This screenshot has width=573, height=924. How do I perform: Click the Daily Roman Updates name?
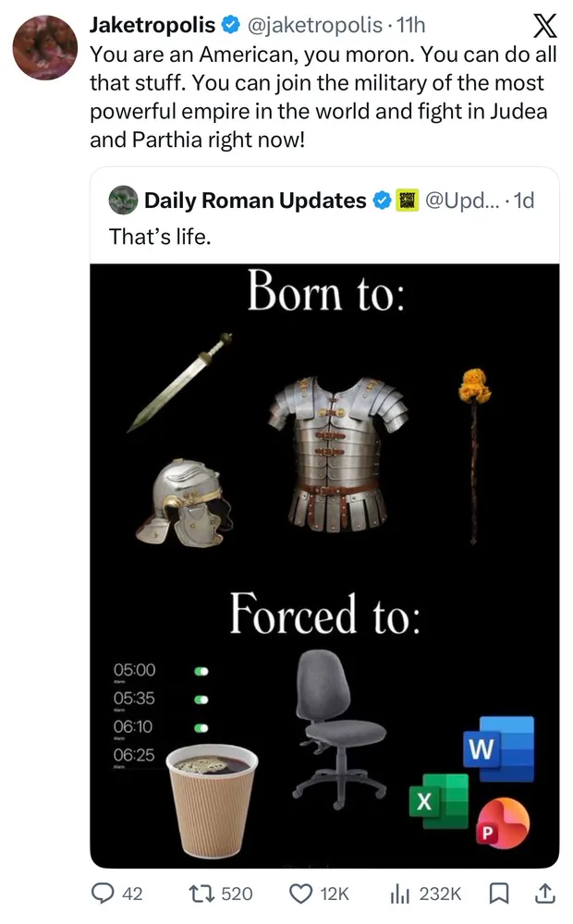[255, 200]
